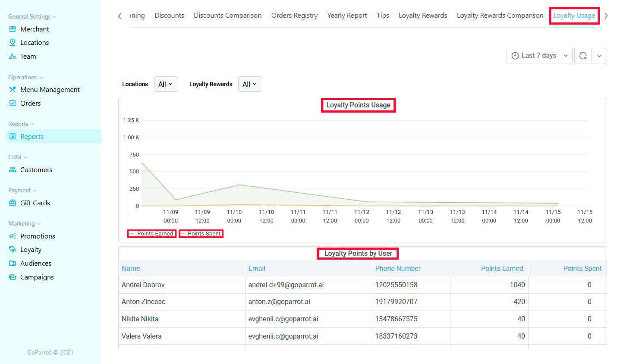This screenshot has height=364, width=636.
Task: Open the Audiences page
Action: pos(36,263)
